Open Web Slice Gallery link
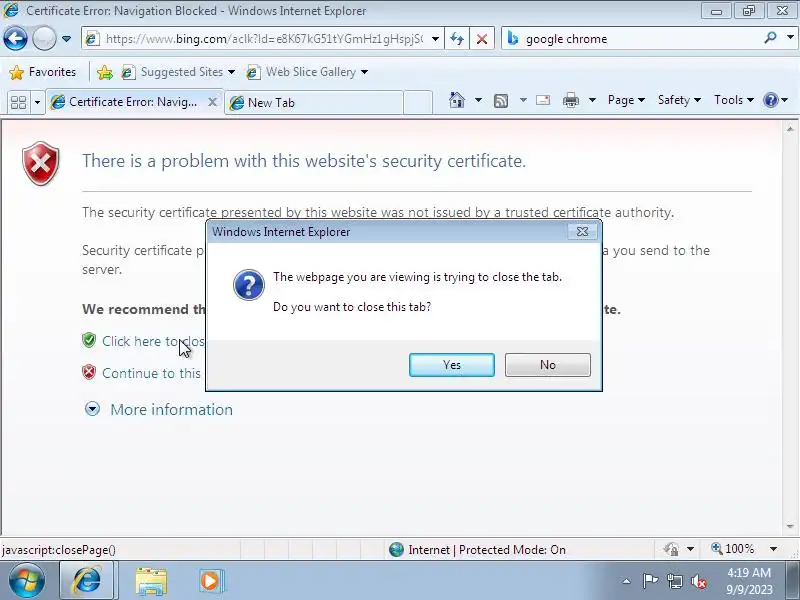 tap(307, 72)
